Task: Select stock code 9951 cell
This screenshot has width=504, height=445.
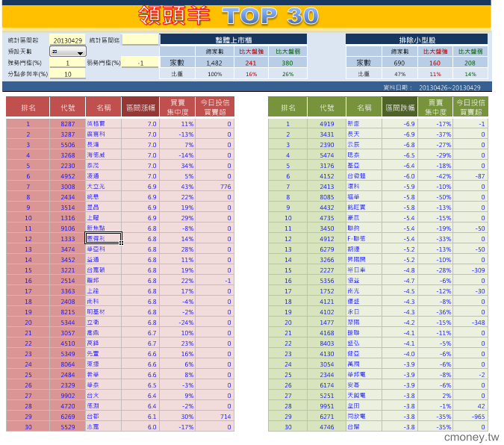Action: click(x=327, y=406)
